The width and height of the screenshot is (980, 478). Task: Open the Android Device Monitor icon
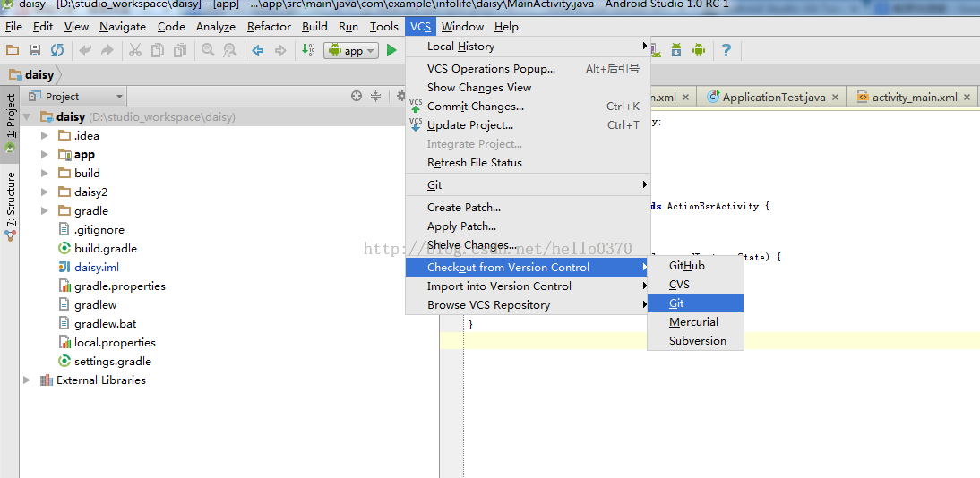tap(699, 50)
